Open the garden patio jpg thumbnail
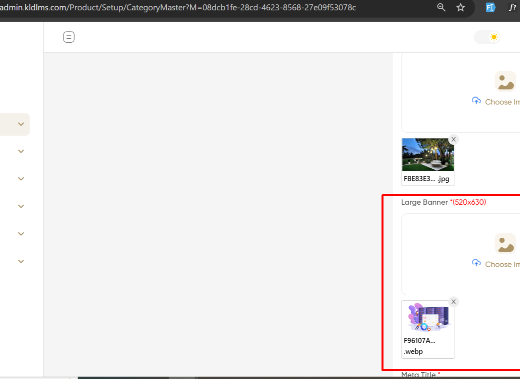The image size is (520, 379). click(x=428, y=155)
